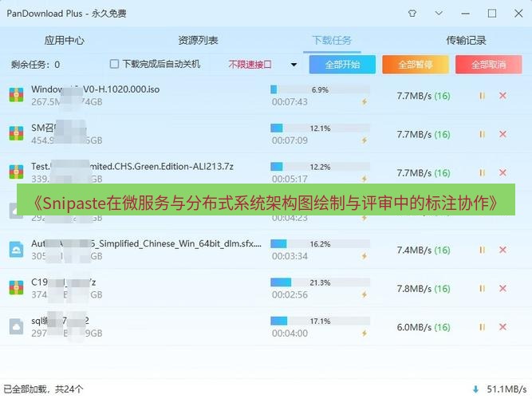Cancel the SM download at 12.1%

point(502,134)
